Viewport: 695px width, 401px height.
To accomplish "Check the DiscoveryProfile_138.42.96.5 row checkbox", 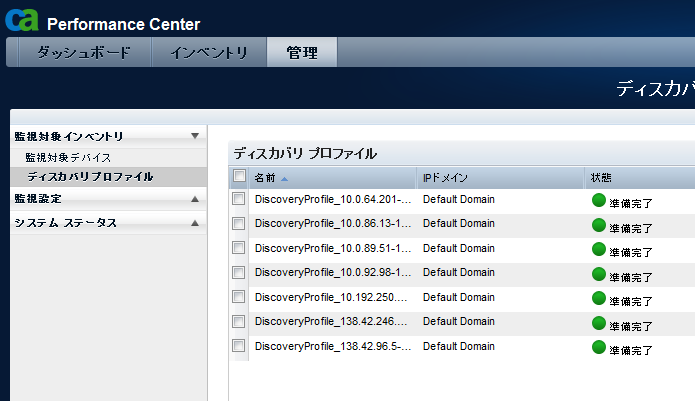I will 238,345.
